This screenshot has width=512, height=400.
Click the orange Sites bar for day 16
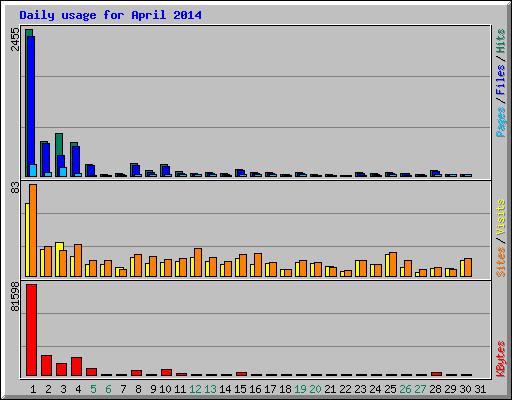coord(258,265)
